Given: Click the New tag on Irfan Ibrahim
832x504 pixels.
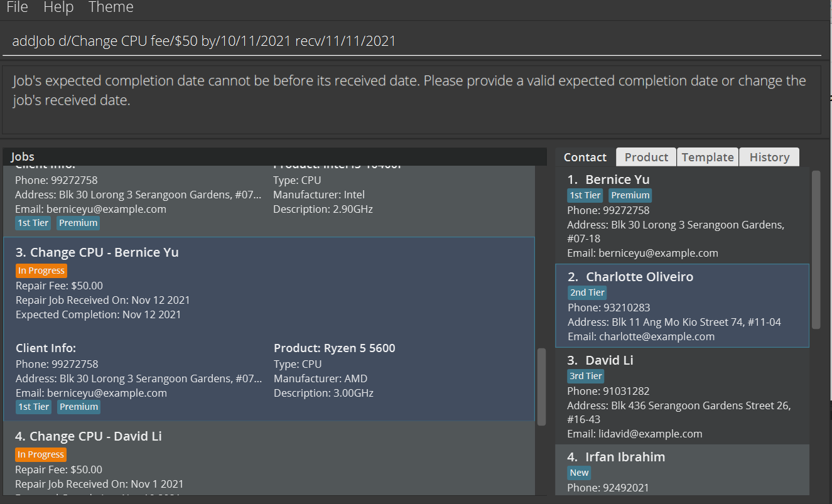Looking at the screenshot, I should (x=579, y=473).
